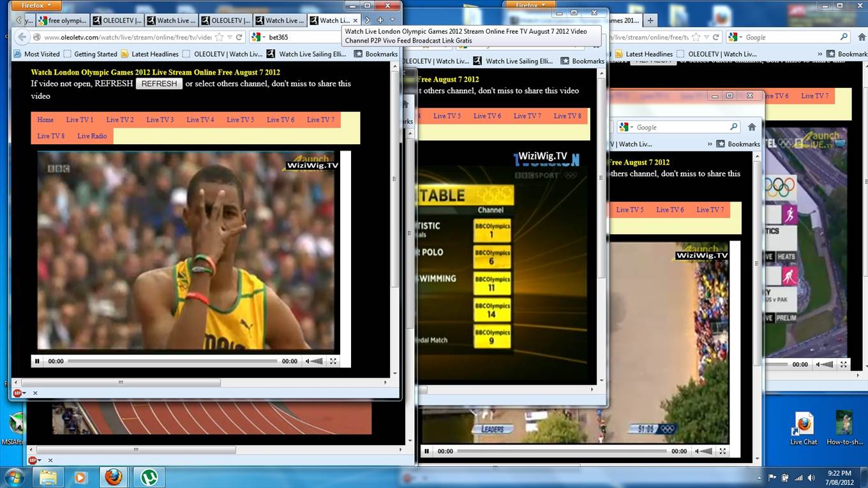Image resolution: width=868 pixels, height=488 pixels.
Task: Open the Adblock Plus icon in front window
Action: [x=17, y=393]
